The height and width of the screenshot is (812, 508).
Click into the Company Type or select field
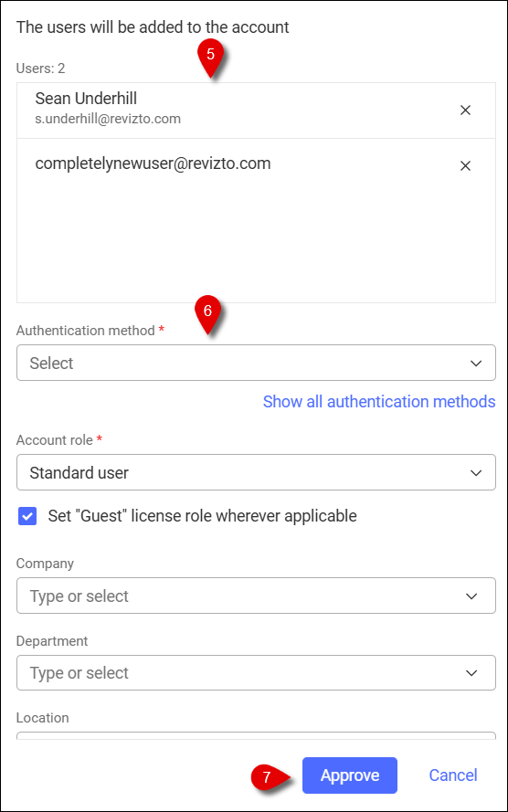pyautogui.click(x=256, y=596)
